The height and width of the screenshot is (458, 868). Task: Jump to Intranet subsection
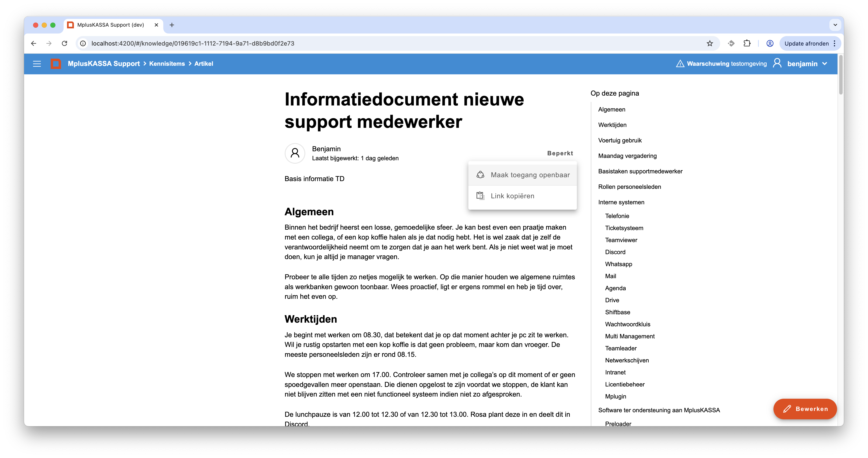click(x=615, y=373)
